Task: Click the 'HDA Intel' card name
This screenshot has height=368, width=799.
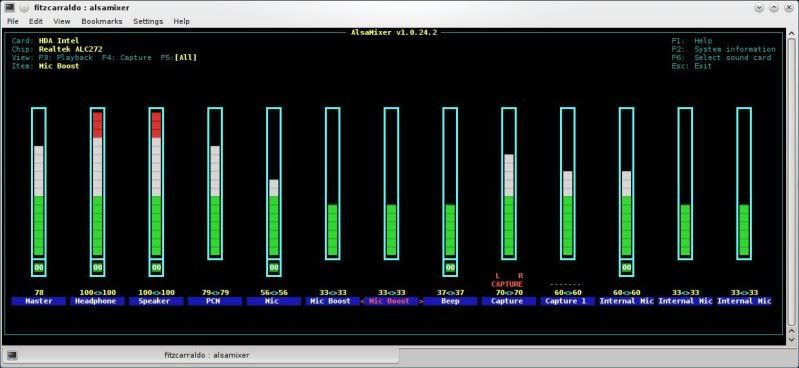Action: coord(59,41)
